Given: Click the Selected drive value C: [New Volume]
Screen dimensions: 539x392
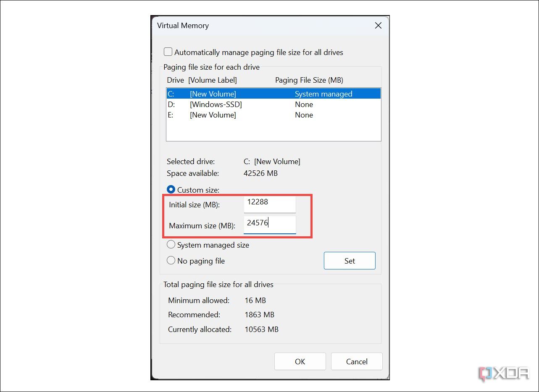Looking at the screenshot, I should tap(272, 162).
